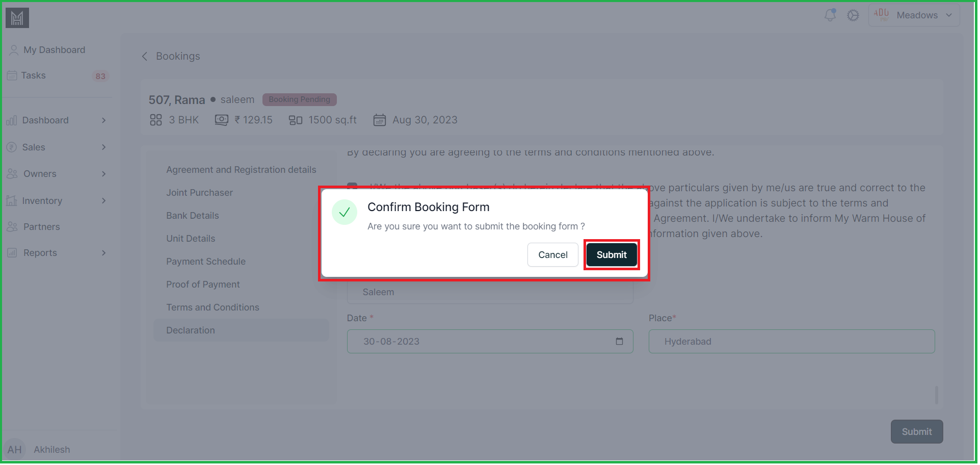Viewport: 980px width, 465px height.
Task: Click the My Dashboard person icon
Action: tap(14, 50)
